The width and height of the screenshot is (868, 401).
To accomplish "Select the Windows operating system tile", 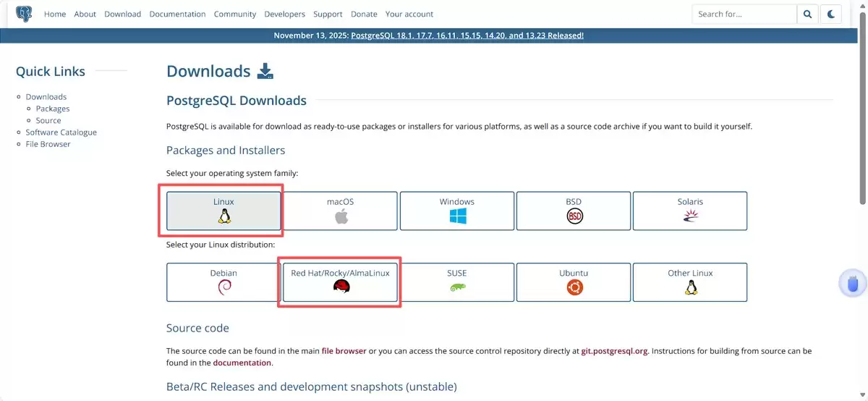I will pos(457,211).
